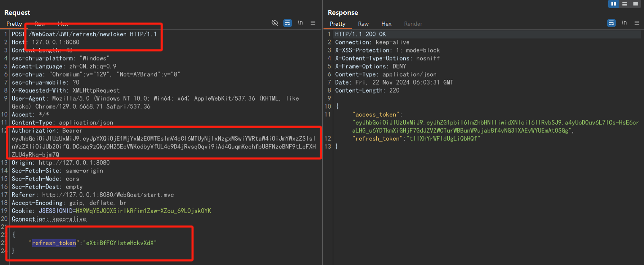Click the POST /WebGoat/JWT/refresh/newToken request line
This screenshot has height=265, width=644.
coord(84,34)
